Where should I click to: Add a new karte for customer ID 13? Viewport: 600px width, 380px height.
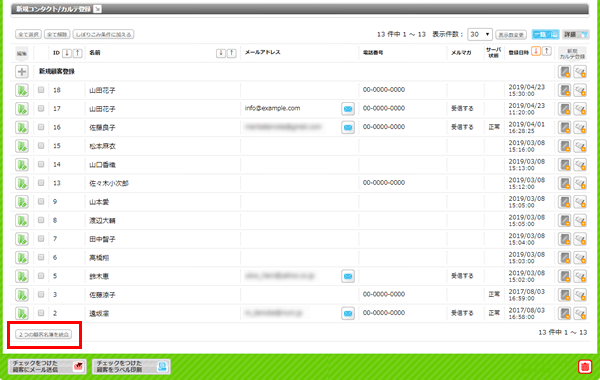[x=580, y=183]
